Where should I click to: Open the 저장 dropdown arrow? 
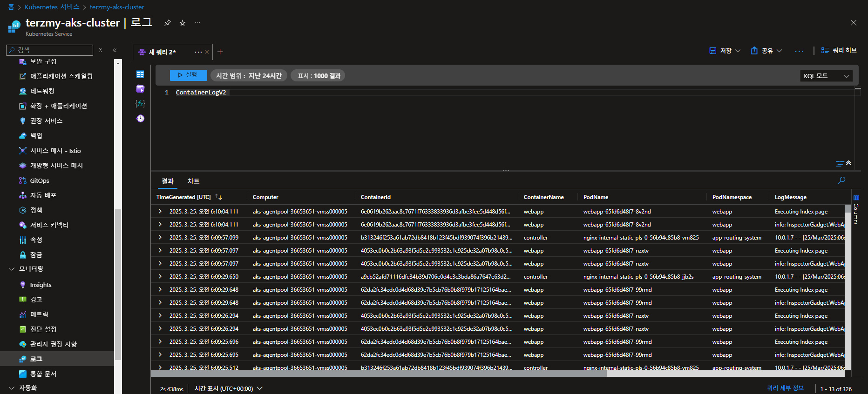(738, 51)
